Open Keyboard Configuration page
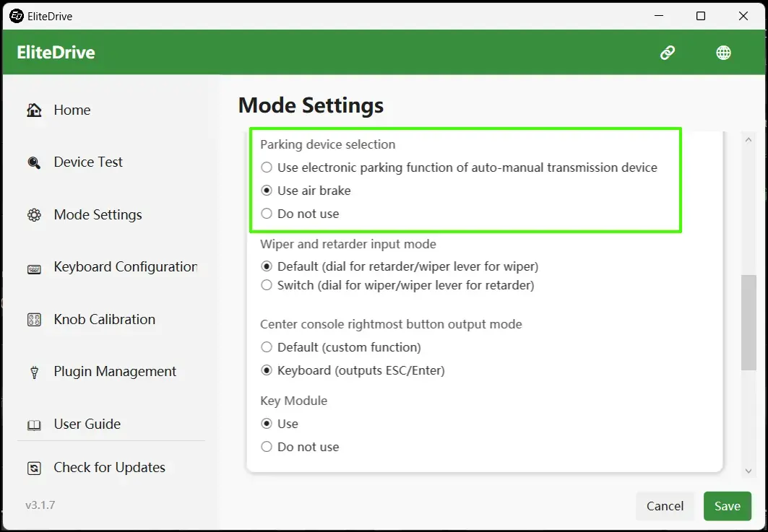The image size is (768, 532). point(126,267)
